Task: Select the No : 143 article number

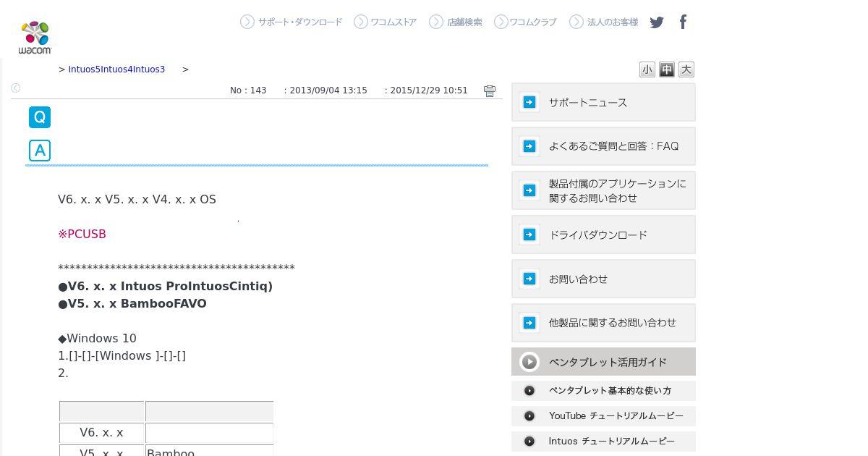Action: (248, 90)
